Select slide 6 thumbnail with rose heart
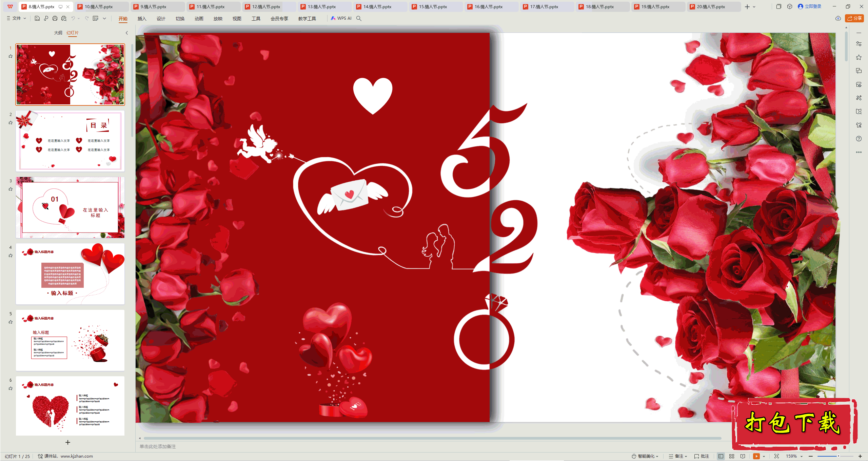The height and width of the screenshot is (461, 868). (x=70, y=406)
